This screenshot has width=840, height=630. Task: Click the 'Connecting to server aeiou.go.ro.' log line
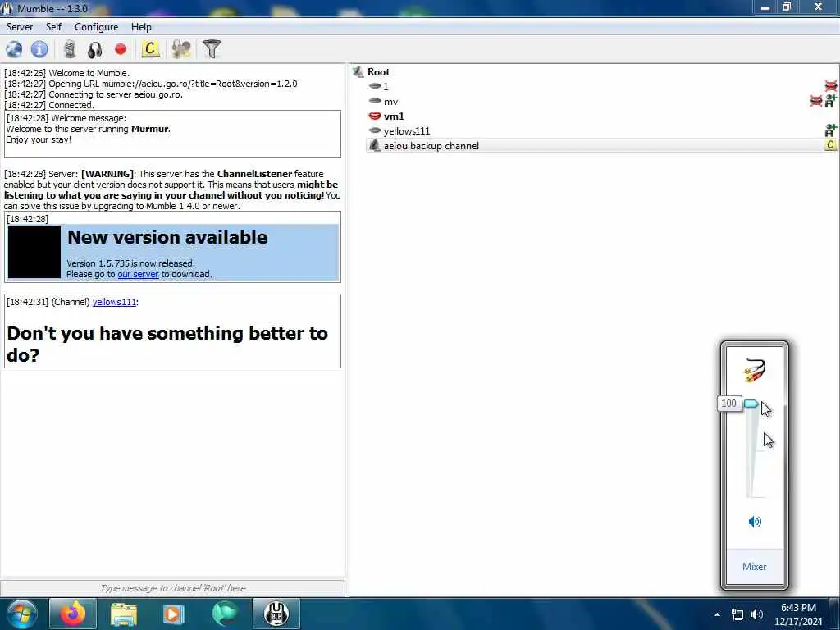tap(94, 94)
